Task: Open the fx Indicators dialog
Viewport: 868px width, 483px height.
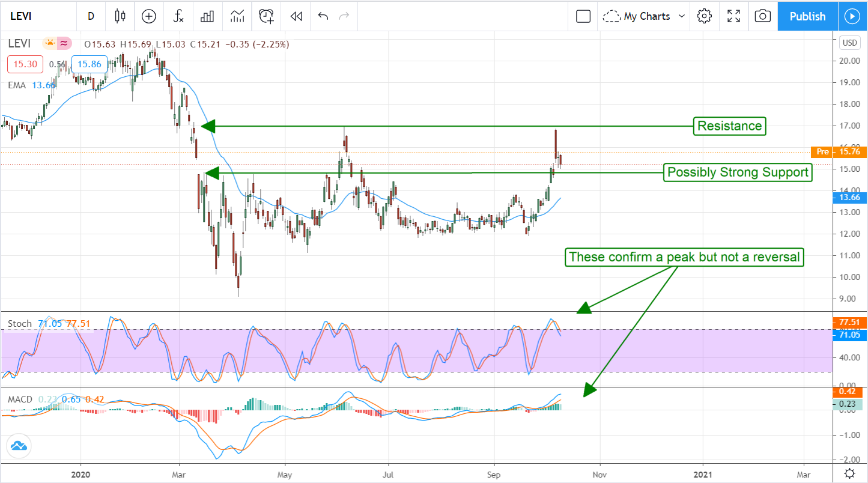Action: coord(178,16)
